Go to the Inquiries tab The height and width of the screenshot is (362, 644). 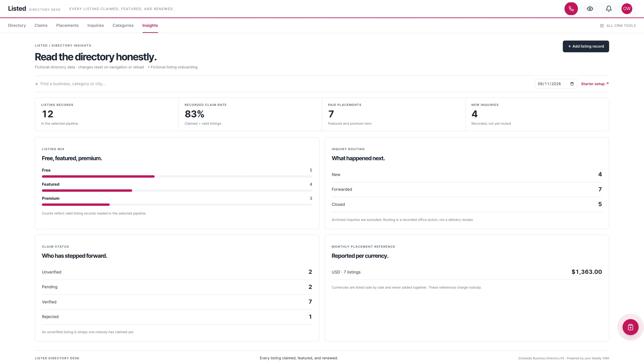pos(95,25)
